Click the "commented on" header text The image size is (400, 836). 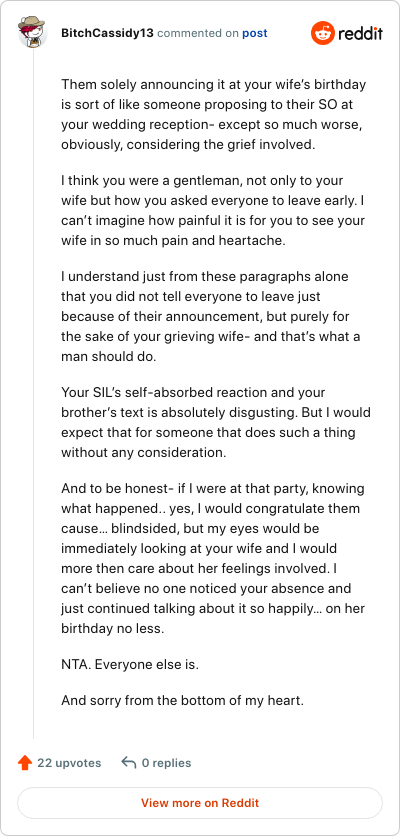tap(198, 34)
